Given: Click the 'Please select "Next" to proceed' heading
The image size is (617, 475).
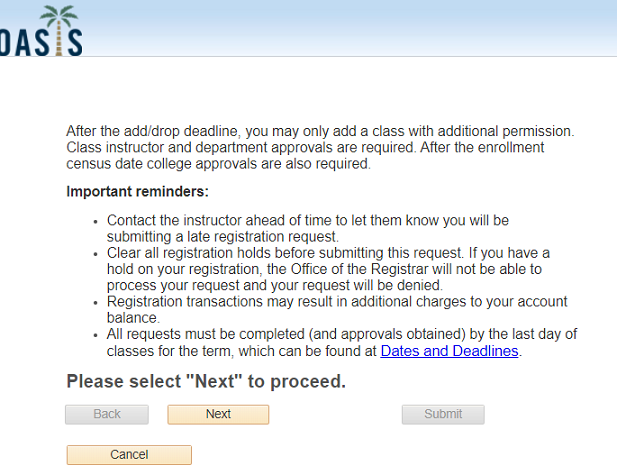Looking at the screenshot, I should [x=206, y=381].
